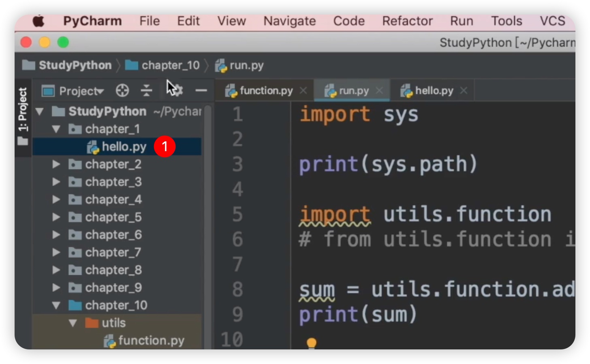Click the 'import utils.function' code line
Screen dimensions: 590x364
pos(425,214)
